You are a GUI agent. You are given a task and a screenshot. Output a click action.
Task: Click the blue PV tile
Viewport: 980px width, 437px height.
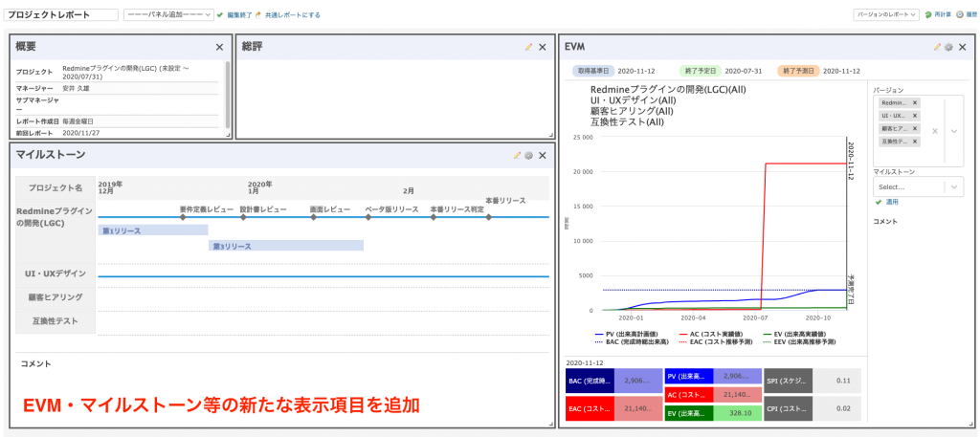click(x=689, y=377)
